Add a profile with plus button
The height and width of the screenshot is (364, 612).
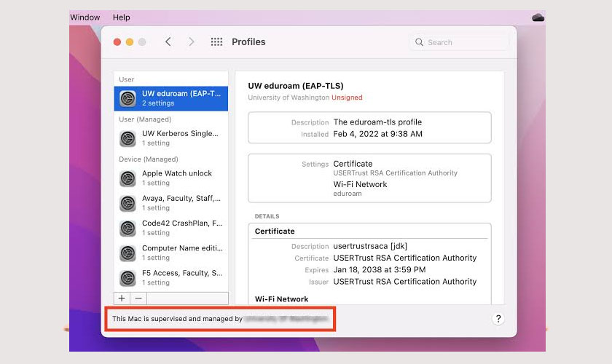click(122, 298)
